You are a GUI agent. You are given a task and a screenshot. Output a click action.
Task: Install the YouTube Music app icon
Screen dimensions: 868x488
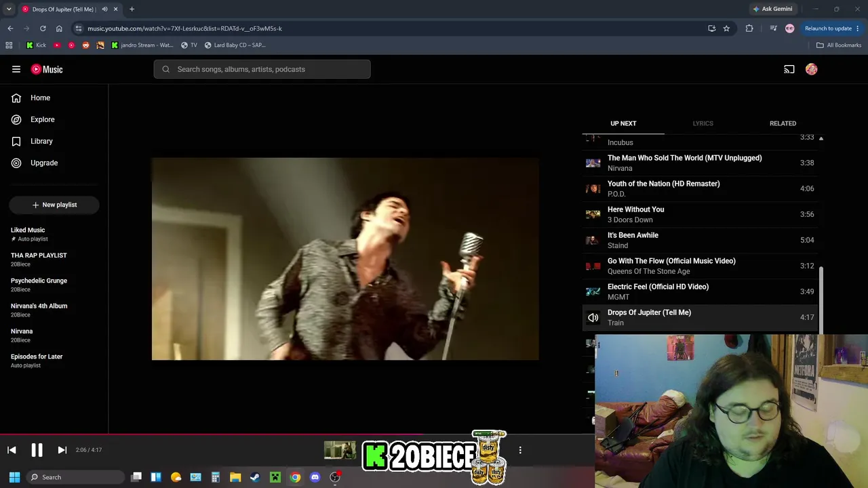click(711, 28)
